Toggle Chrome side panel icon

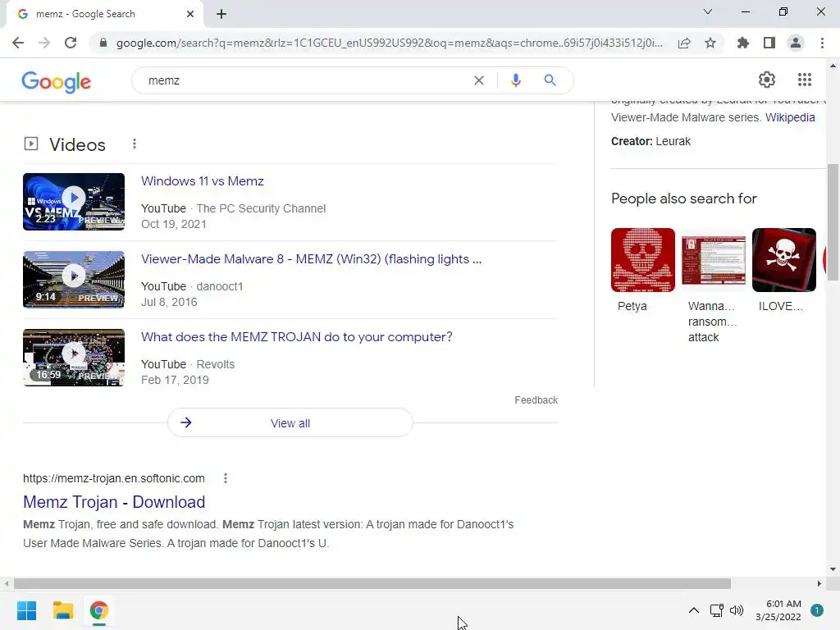769,43
